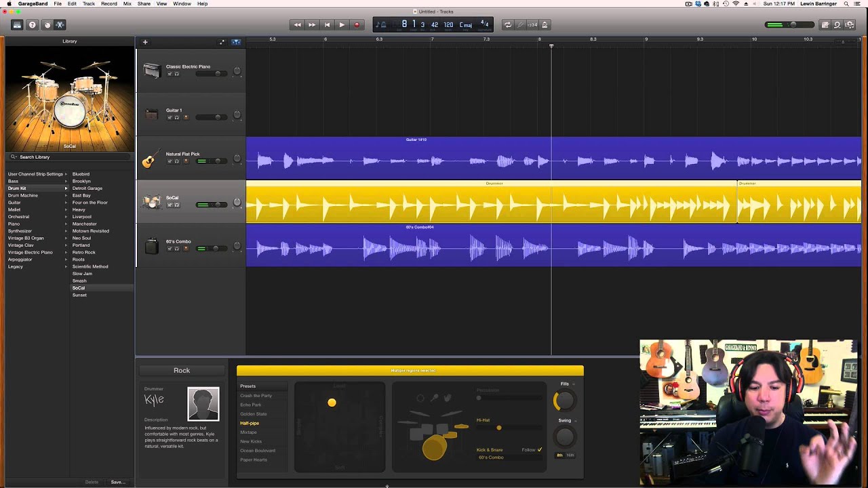
Task: Go to beginning of project button
Action: (x=327, y=25)
